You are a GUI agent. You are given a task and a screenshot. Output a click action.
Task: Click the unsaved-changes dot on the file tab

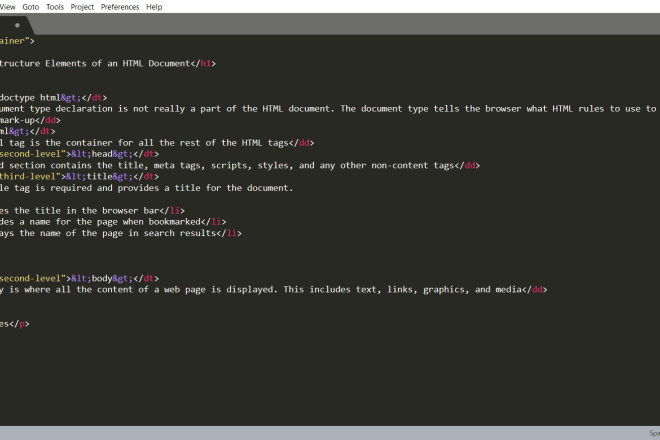coord(17,24)
